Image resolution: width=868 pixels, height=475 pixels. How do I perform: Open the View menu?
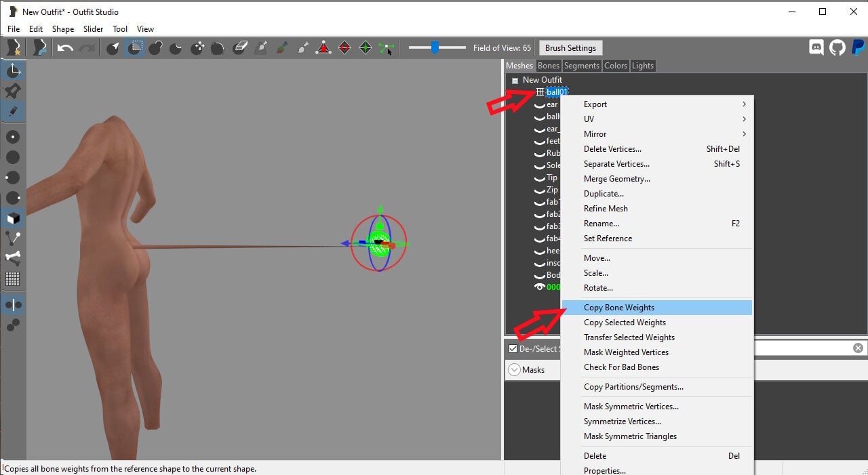coord(145,29)
